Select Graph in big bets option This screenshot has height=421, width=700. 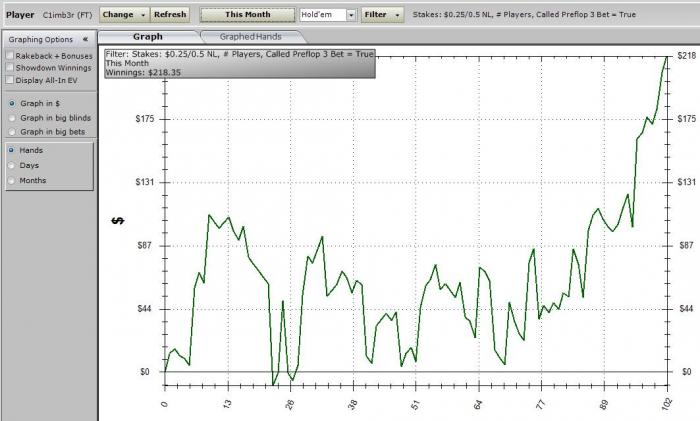coord(12,132)
